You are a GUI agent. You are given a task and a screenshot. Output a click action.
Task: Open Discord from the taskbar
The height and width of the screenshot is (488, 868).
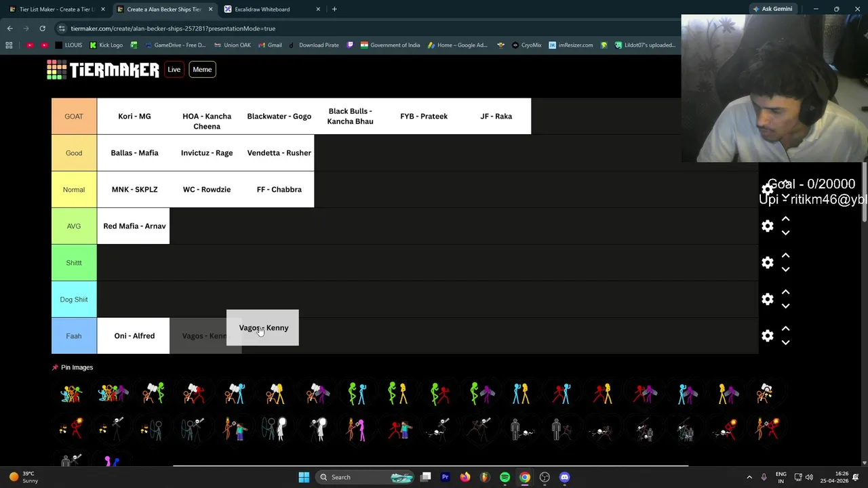(x=564, y=477)
